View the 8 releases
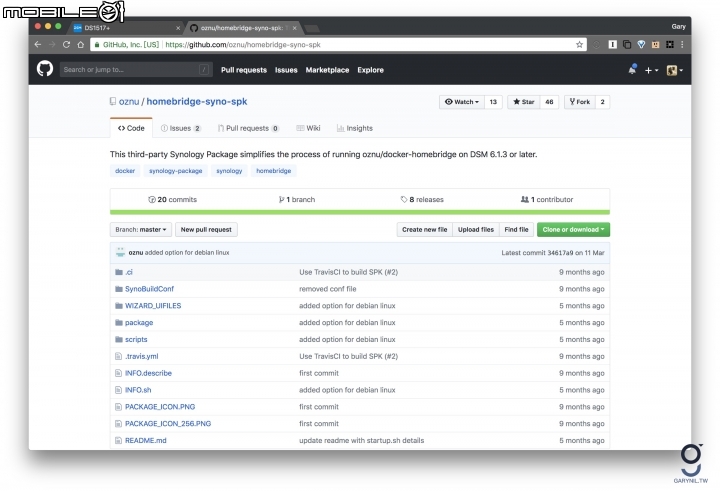The image size is (720, 491). (x=422, y=199)
